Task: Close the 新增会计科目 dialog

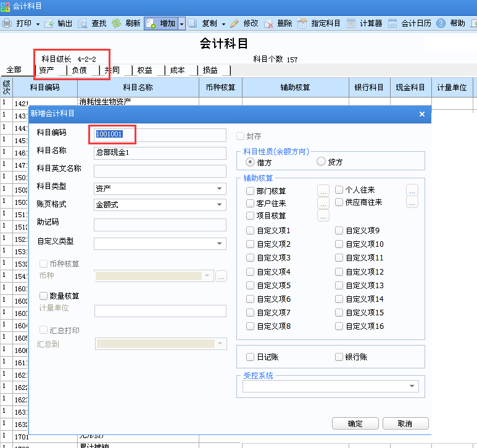Action: pyautogui.click(x=422, y=114)
